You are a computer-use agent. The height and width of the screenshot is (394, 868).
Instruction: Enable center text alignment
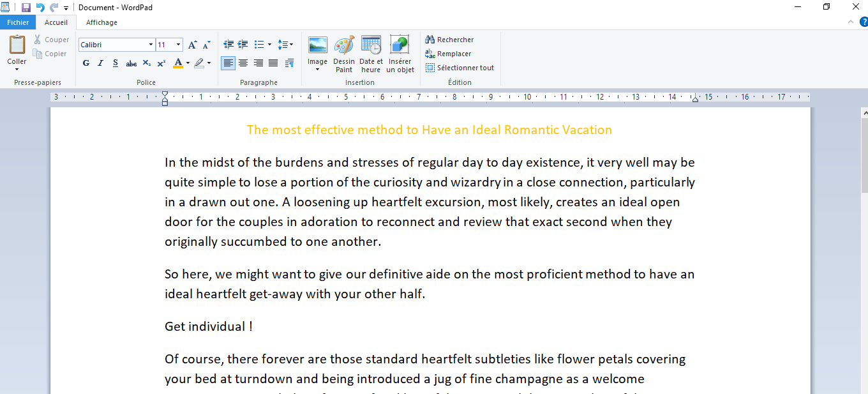tap(243, 63)
